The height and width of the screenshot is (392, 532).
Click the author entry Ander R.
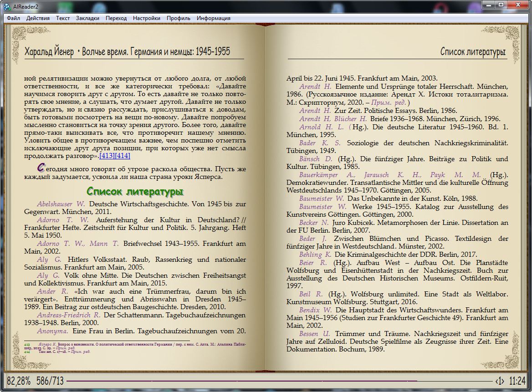point(52,292)
